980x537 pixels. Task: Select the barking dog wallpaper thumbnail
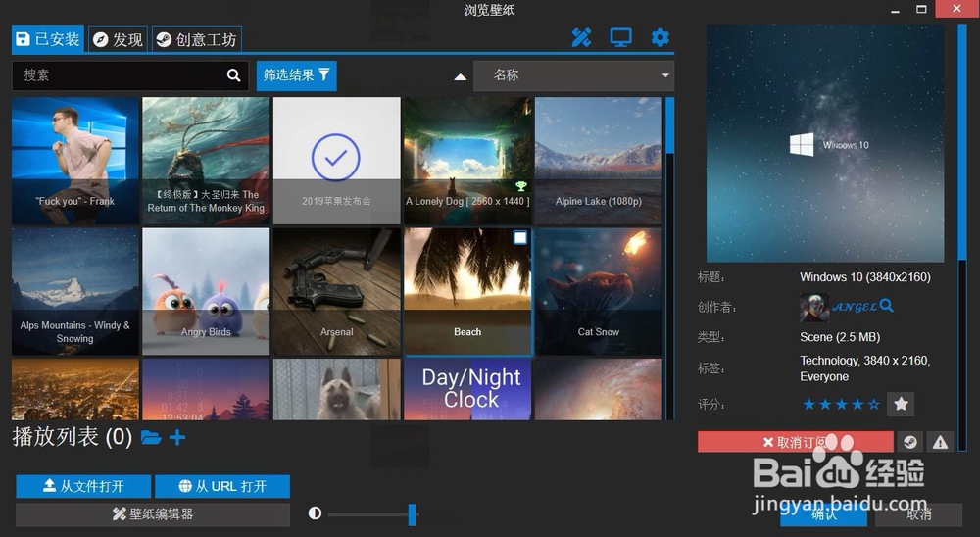pyautogui.click(x=336, y=389)
